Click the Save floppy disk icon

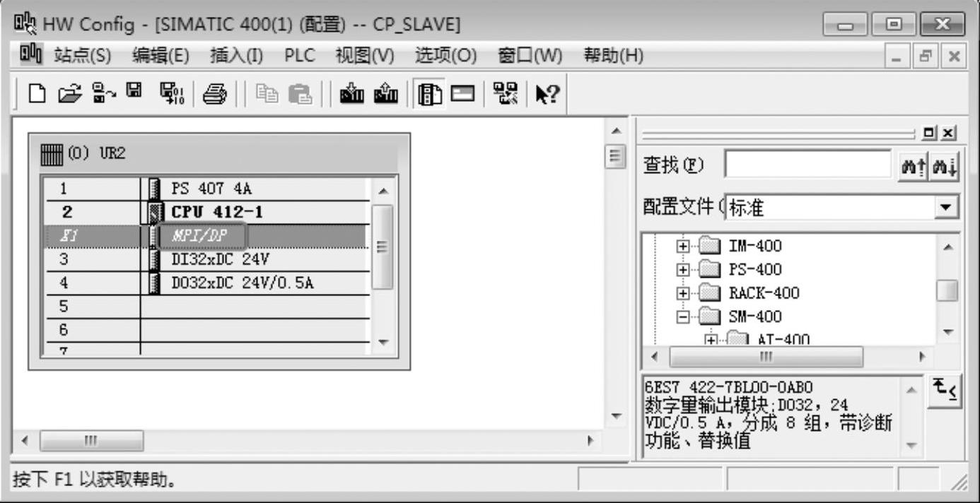click(133, 90)
